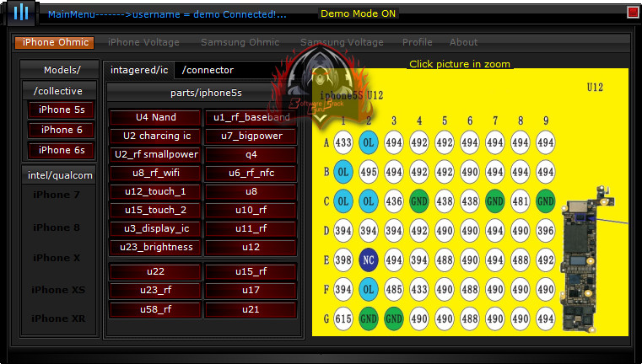The height and width of the screenshot is (364, 642).
Task: Open u7_bigpower part
Action: (251, 136)
